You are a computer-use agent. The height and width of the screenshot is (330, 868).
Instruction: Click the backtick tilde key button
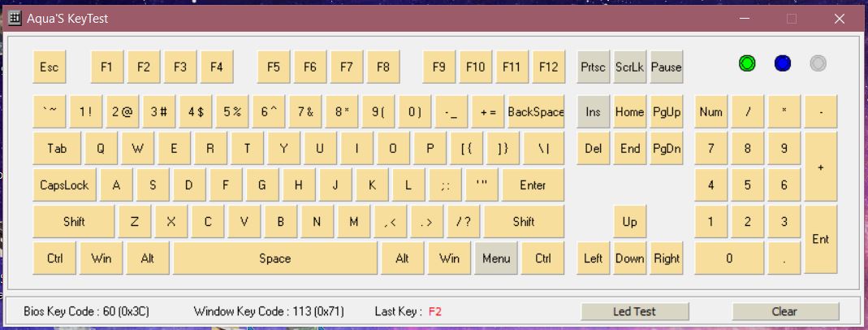pyautogui.click(x=50, y=111)
